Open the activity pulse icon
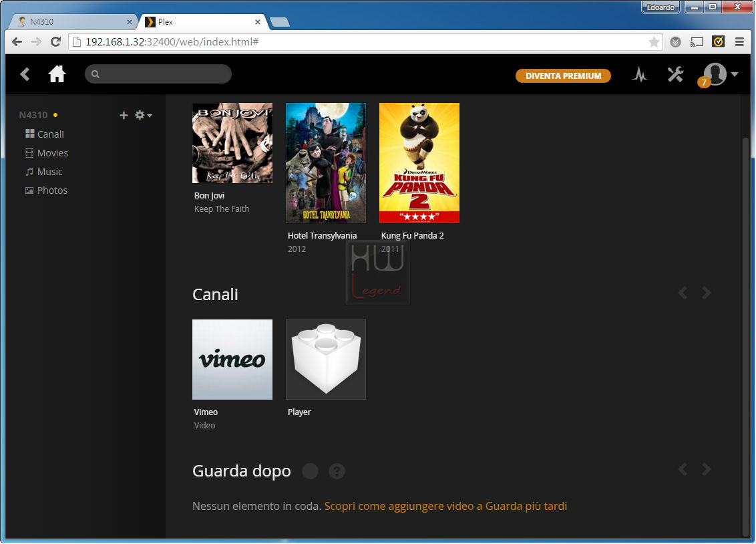Screen dimensions: 756x544 tap(640, 75)
